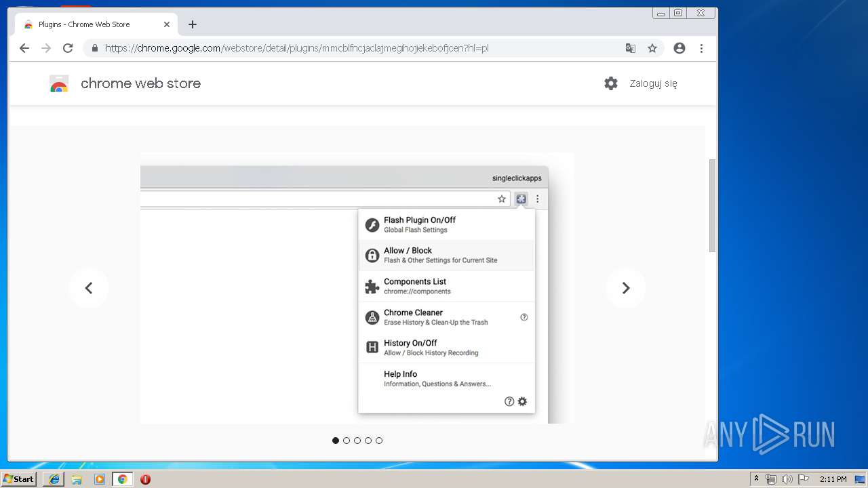
Task: Click the Chrome Web Store logo
Action: tap(59, 83)
